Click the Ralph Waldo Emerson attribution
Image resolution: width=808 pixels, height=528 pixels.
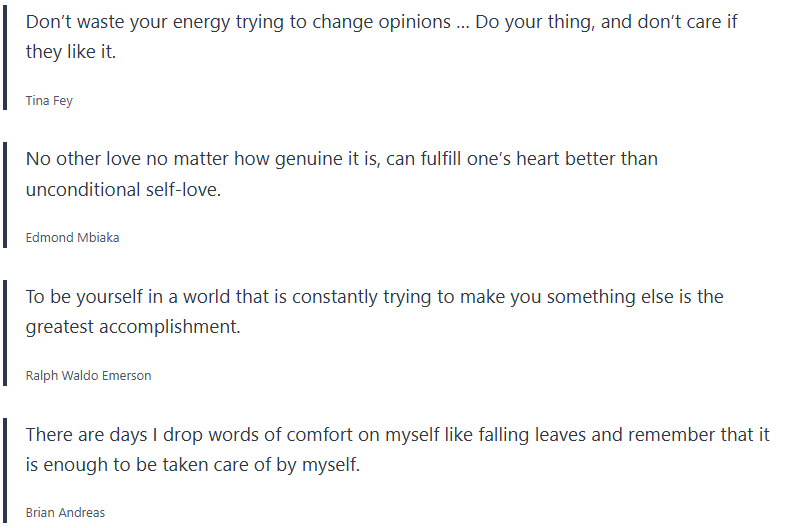(x=88, y=376)
